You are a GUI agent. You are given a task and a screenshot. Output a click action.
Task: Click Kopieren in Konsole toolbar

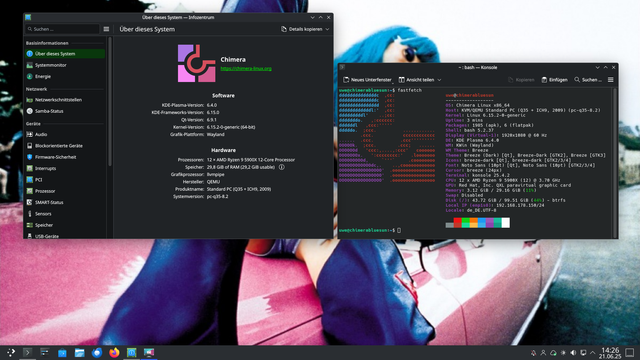(x=521, y=80)
